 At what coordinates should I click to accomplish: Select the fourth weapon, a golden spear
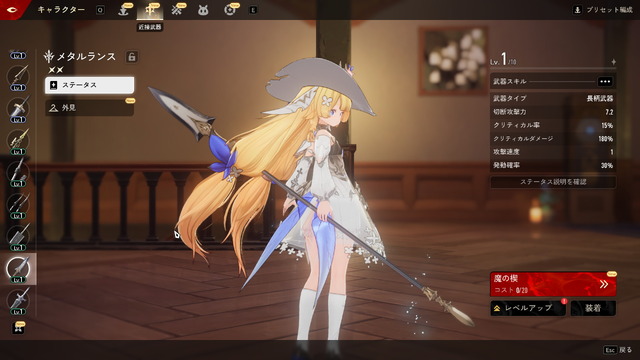[18, 141]
